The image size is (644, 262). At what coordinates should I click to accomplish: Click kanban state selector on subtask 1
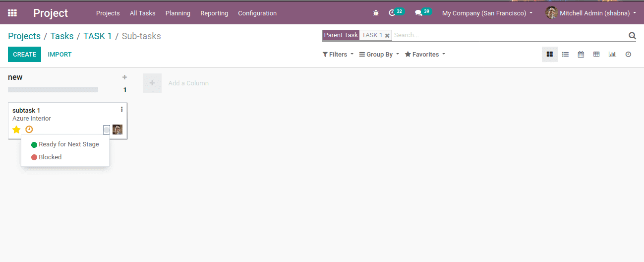pyautogui.click(x=107, y=130)
